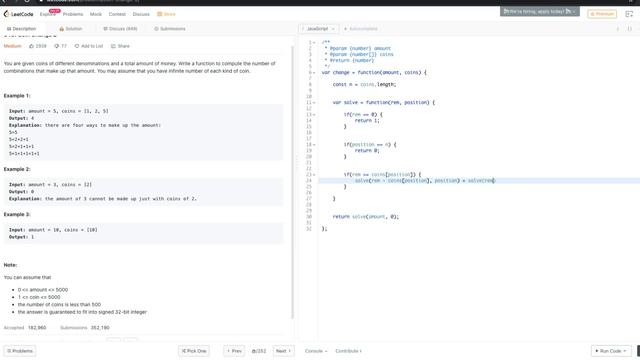Screen dimensions: 640x360
Task: Click the code braces reset icon
Action: (630, 29)
